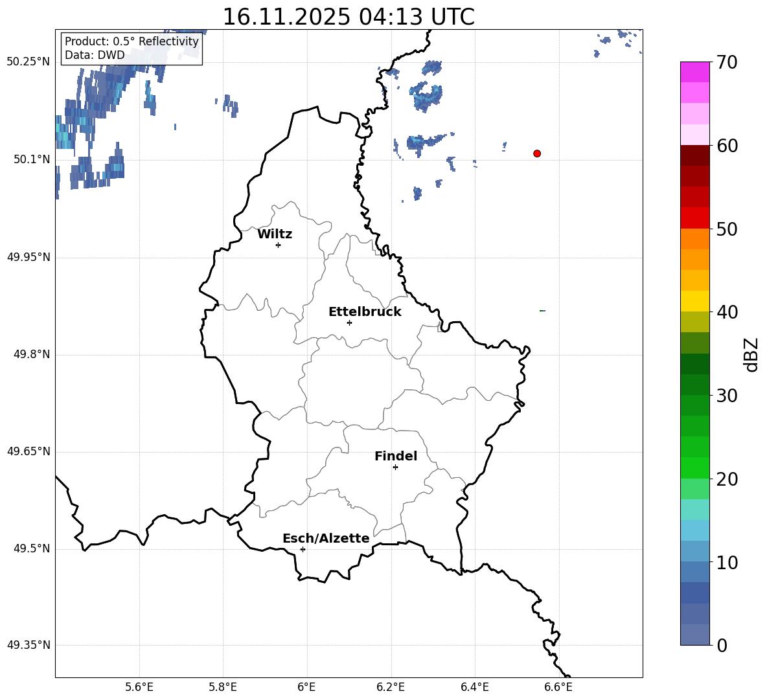
Task: Click the 6°E longitude label
Action: point(306,687)
